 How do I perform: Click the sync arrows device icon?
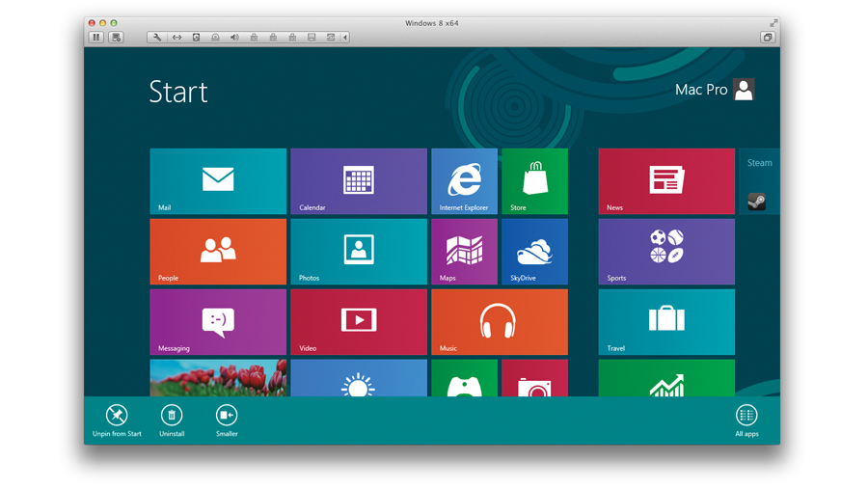pos(331,37)
